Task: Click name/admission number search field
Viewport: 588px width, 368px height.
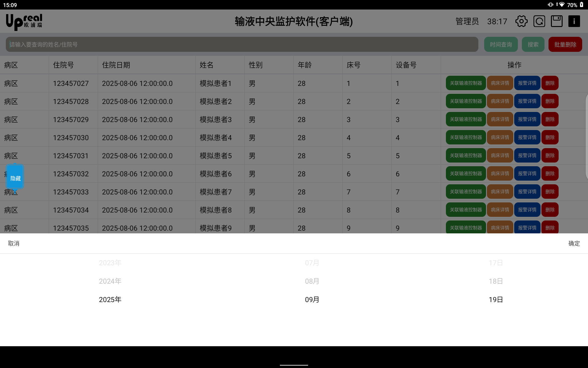Action: click(x=242, y=44)
